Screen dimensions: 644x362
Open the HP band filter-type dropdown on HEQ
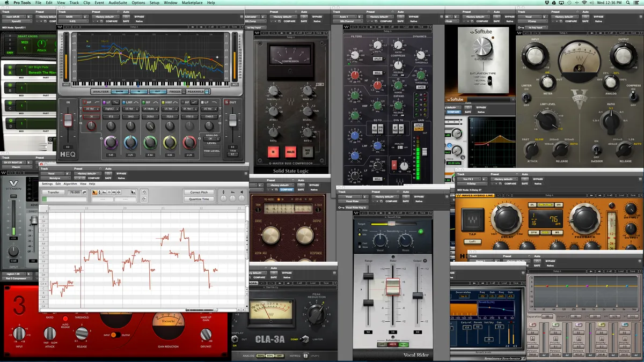pyautogui.click(x=90, y=109)
